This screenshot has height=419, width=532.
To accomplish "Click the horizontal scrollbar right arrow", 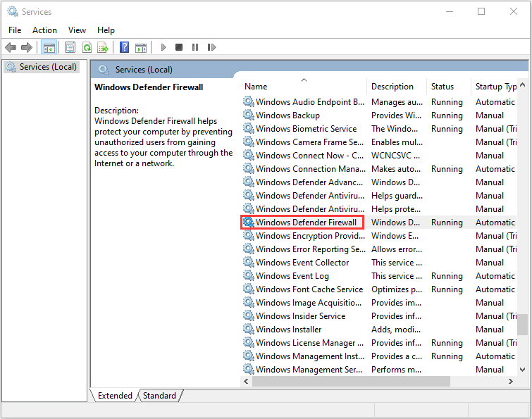I will point(511,381).
